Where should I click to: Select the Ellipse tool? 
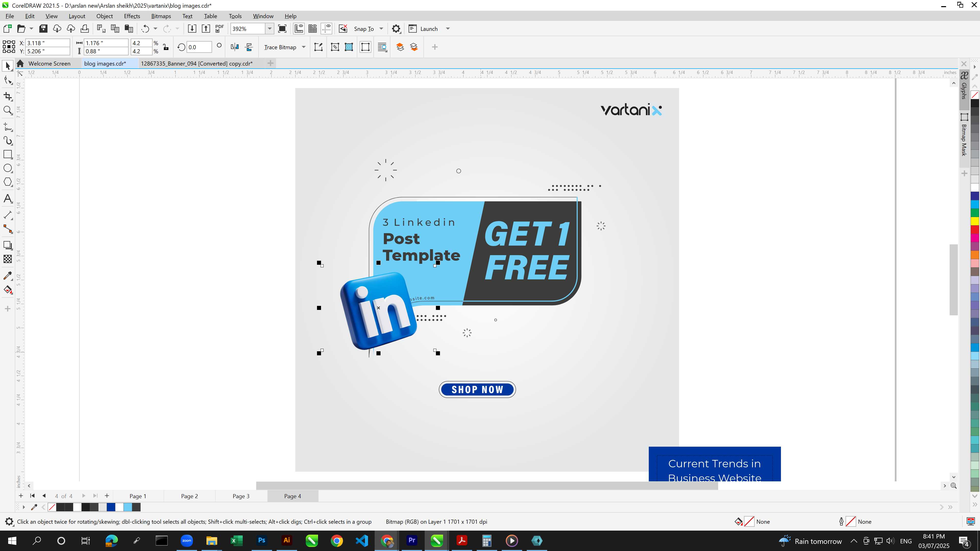pyautogui.click(x=8, y=168)
